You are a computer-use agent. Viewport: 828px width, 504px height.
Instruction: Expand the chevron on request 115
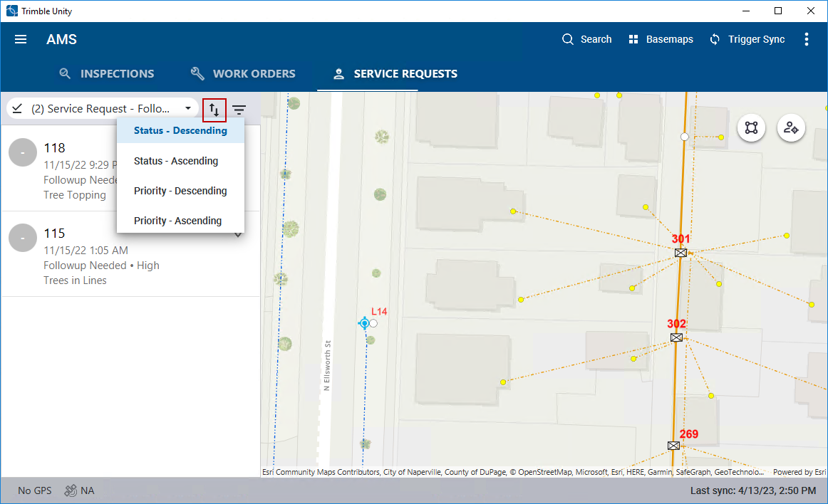(x=238, y=236)
